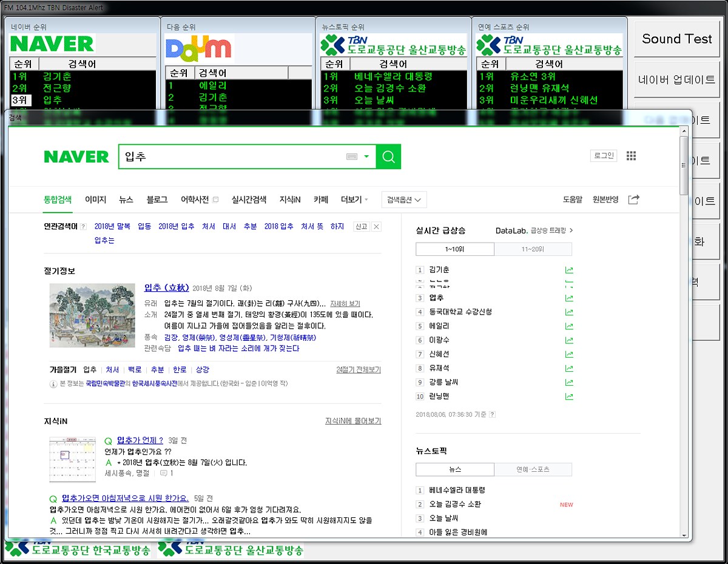Select the 연예·스포츠 news topic tab
Screen dimensions: 728x564
tap(533, 469)
